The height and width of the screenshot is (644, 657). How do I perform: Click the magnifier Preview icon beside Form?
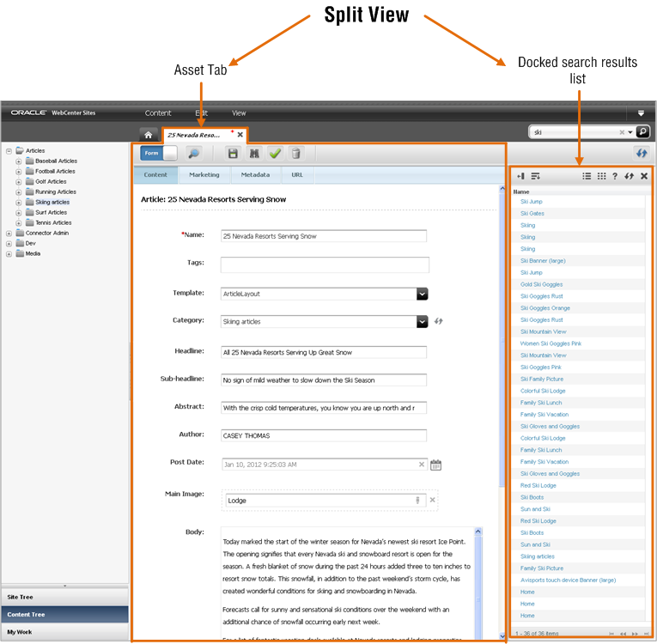click(x=193, y=154)
